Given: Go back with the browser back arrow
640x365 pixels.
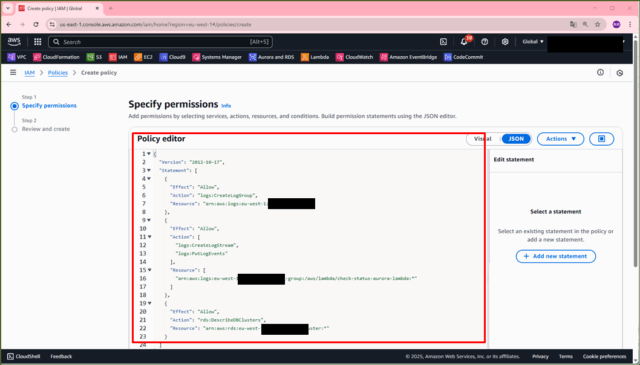Looking at the screenshot, I should tap(9, 24).
